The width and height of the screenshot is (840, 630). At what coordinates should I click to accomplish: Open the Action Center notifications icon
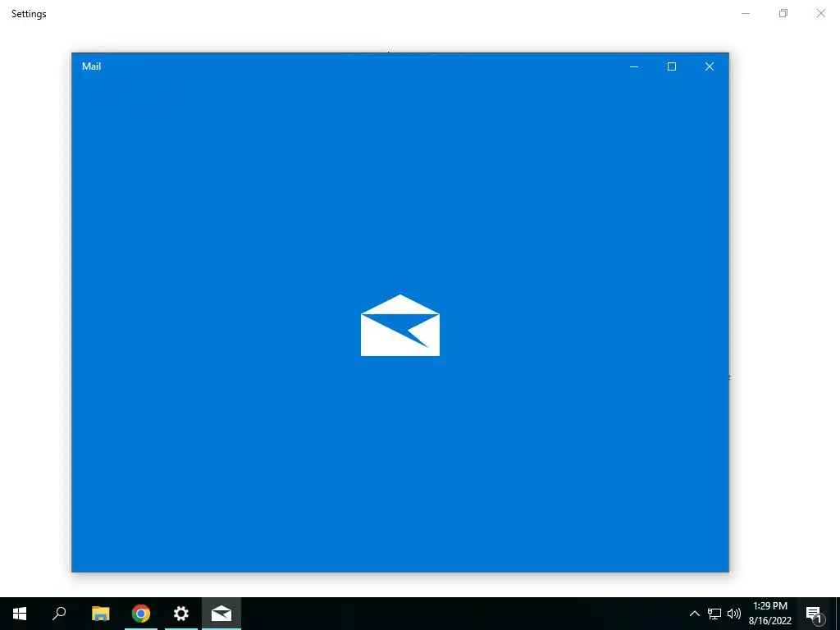814,615
